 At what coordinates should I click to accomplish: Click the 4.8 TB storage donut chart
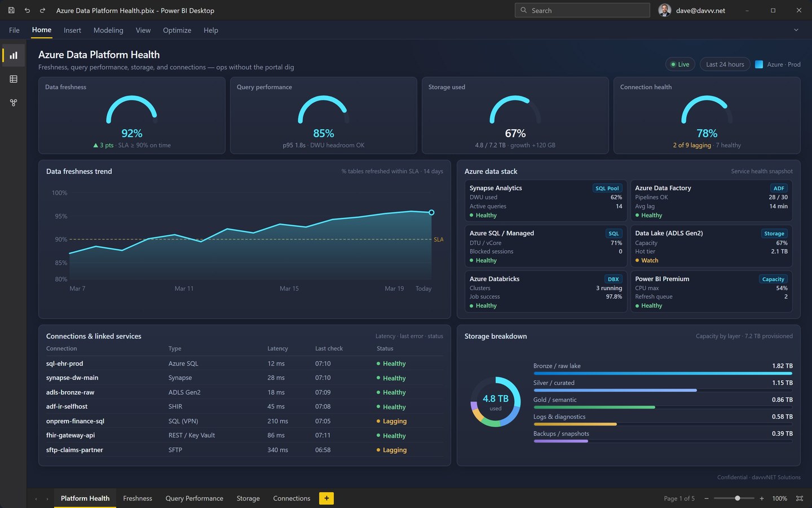coord(496,402)
